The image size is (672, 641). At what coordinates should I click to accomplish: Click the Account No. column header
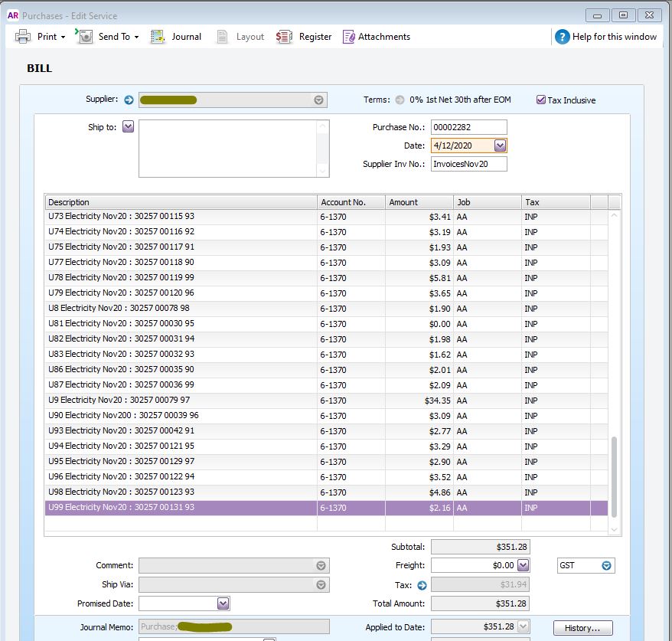coord(351,202)
